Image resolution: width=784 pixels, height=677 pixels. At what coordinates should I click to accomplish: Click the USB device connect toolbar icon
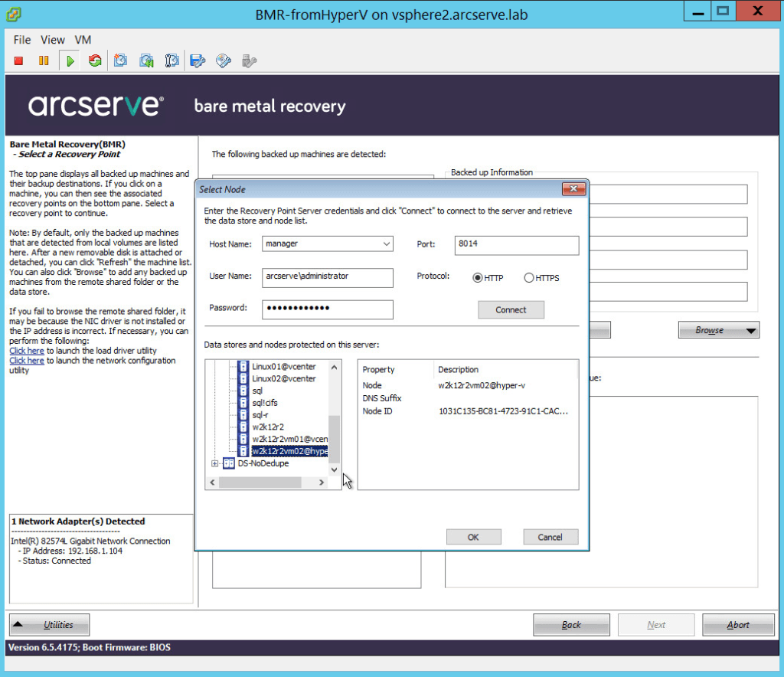pos(249,61)
